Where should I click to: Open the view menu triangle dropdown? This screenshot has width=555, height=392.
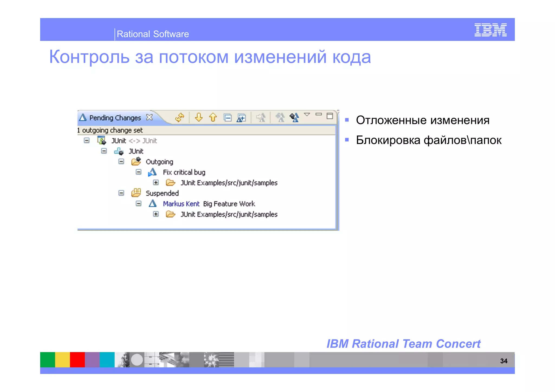(307, 115)
